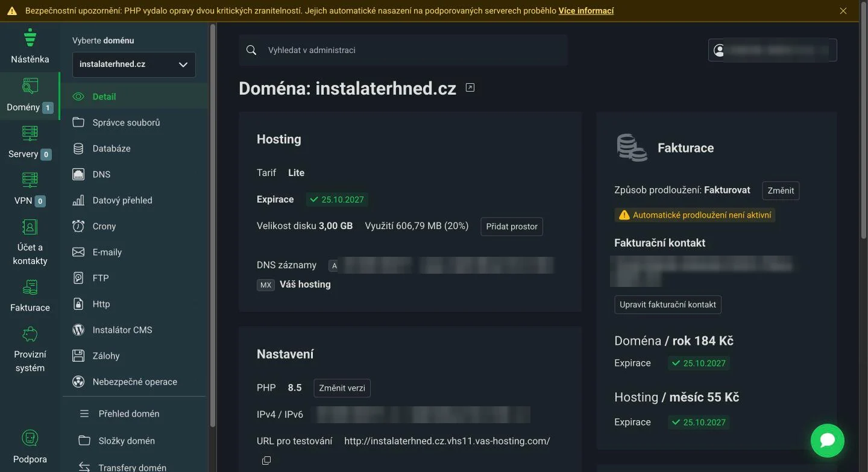Open Správce souborů menu item
Screen dimensions: 868x472
tap(134, 122)
